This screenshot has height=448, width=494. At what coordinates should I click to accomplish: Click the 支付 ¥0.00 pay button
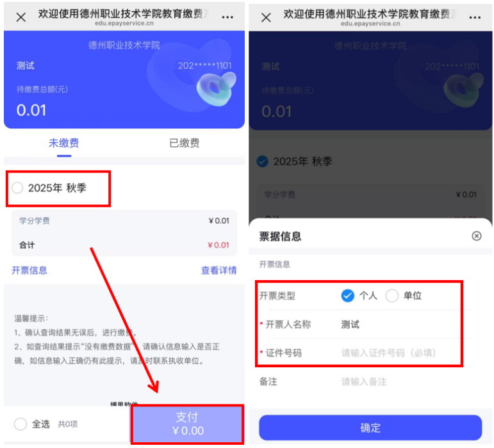pos(188,424)
